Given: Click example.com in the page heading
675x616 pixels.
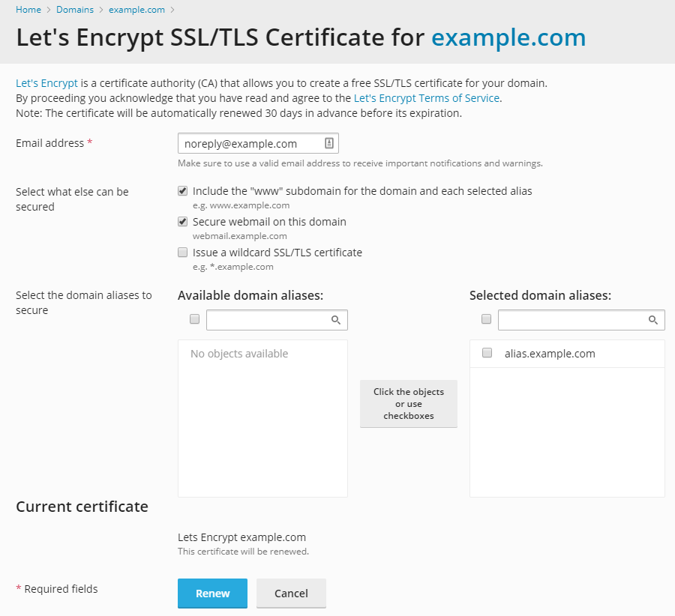Looking at the screenshot, I should [508, 37].
